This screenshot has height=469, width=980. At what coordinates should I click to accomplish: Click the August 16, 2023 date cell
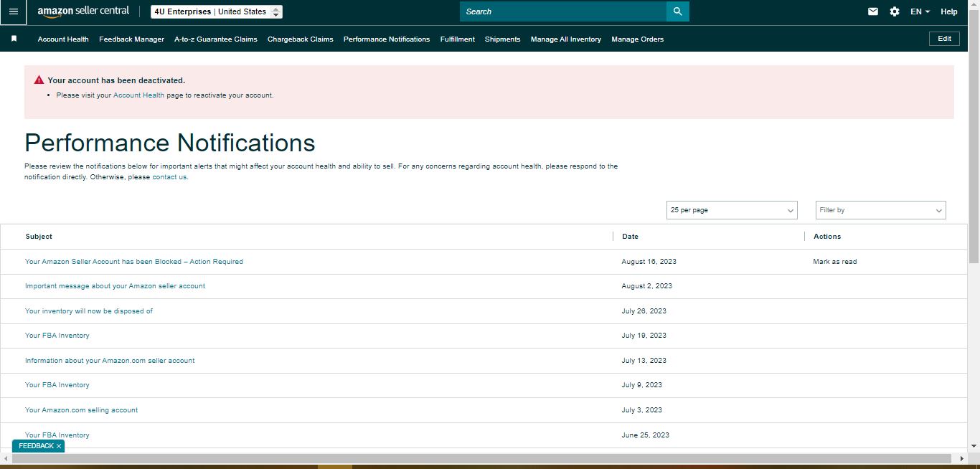pos(649,262)
